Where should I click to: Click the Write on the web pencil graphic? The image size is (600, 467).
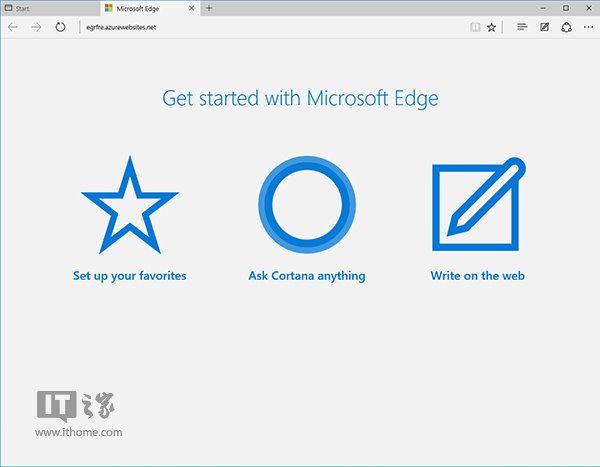[478, 207]
